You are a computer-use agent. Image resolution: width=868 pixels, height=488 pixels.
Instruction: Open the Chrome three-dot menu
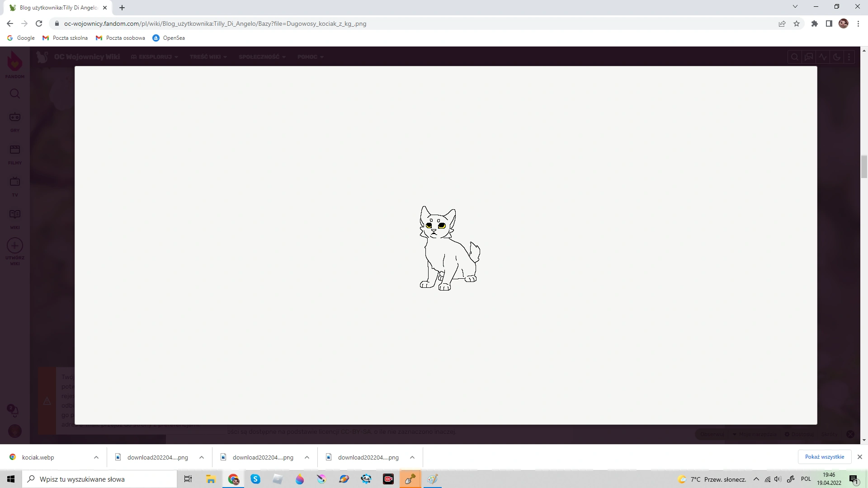[x=858, y=23]
